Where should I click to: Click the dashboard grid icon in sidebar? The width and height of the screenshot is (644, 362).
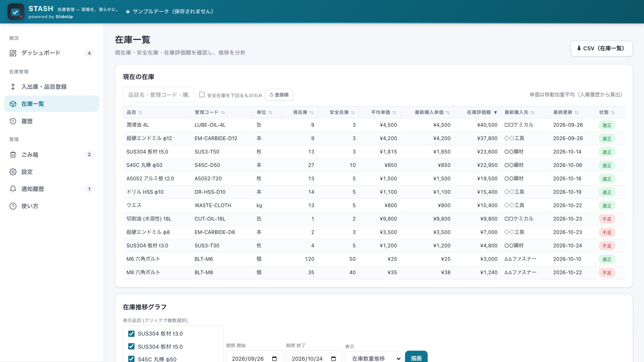[x=13, y=53]
